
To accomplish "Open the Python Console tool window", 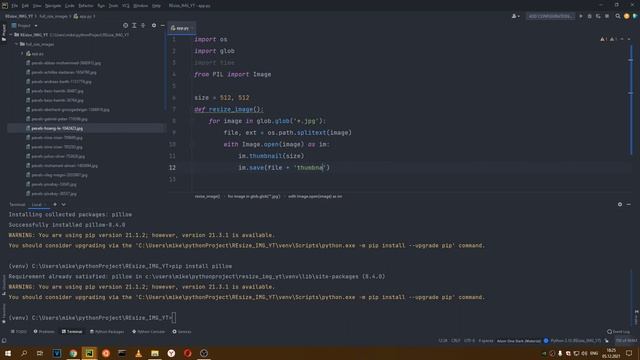I will (x=148, y=331).
